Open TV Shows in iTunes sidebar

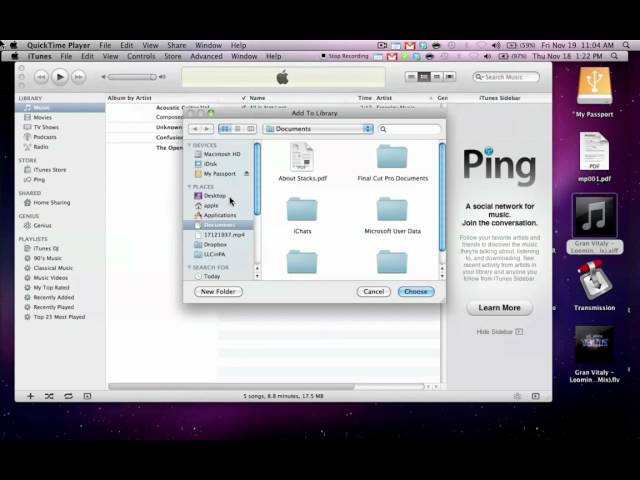pyautogui.click(x=46, y=127)
